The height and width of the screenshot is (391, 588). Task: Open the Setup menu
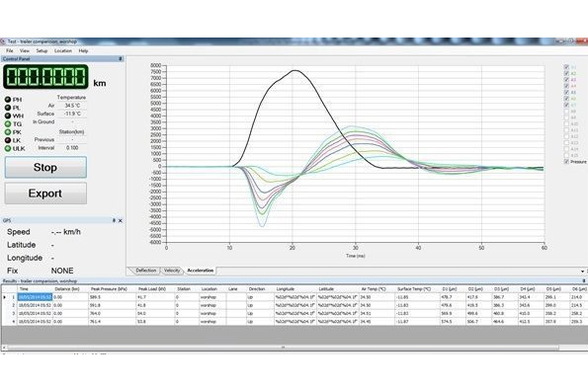point(42,50)
